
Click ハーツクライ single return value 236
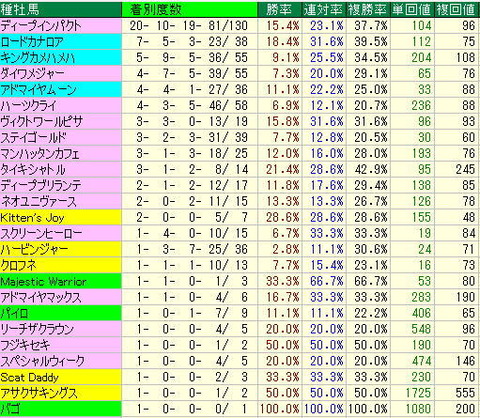click(421, 106)
